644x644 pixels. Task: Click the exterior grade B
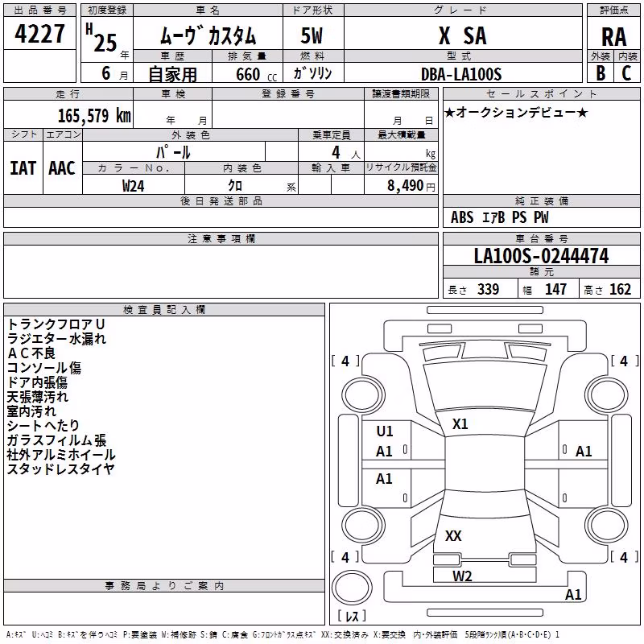(x=601, y=73)
